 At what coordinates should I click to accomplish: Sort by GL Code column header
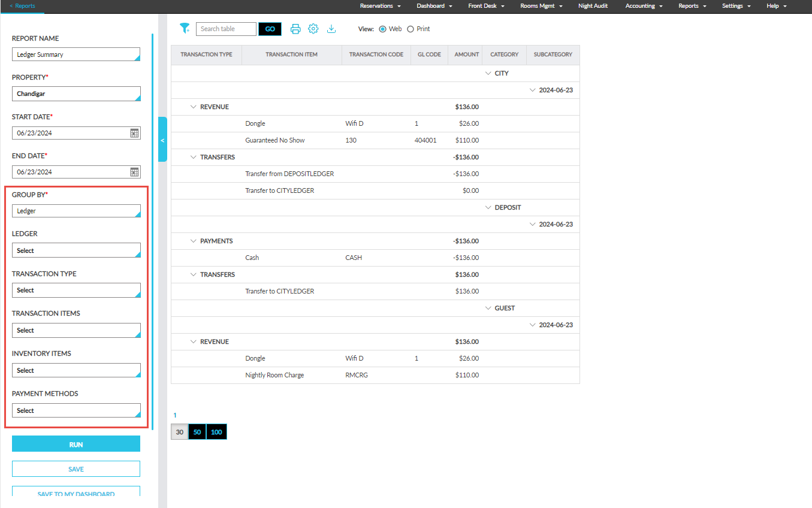(x=429, y=55)
